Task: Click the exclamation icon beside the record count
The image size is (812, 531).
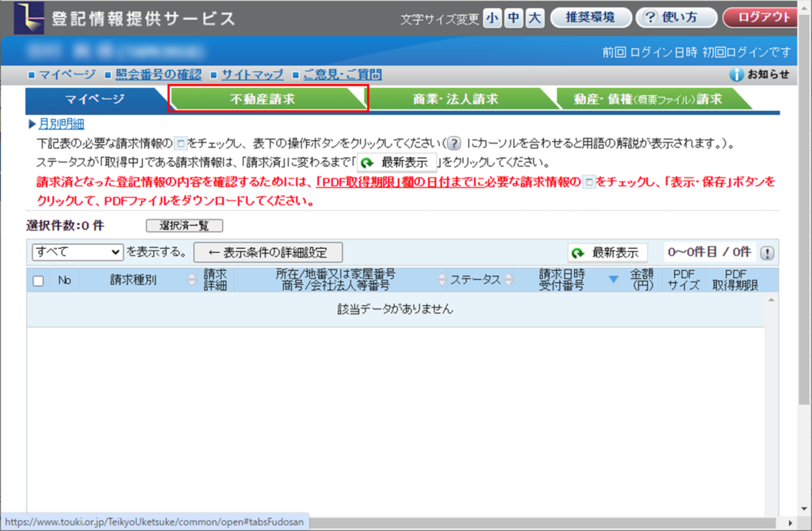Action: (x=768, y=253)
